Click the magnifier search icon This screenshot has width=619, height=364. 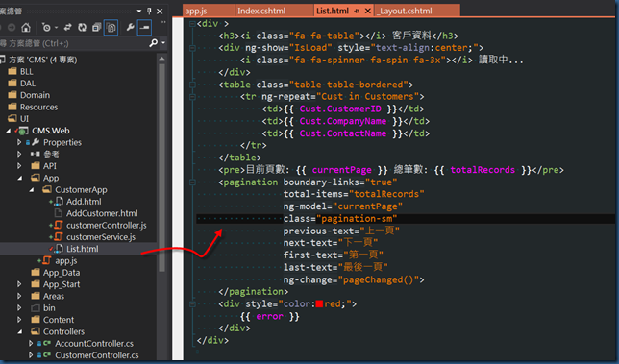point(154,42)
